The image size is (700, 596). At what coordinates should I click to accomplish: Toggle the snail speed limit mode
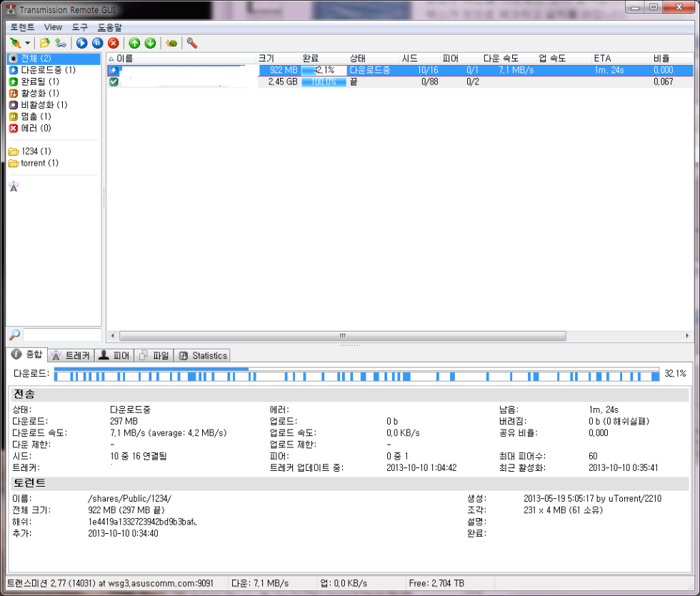(x=171, y=43)
